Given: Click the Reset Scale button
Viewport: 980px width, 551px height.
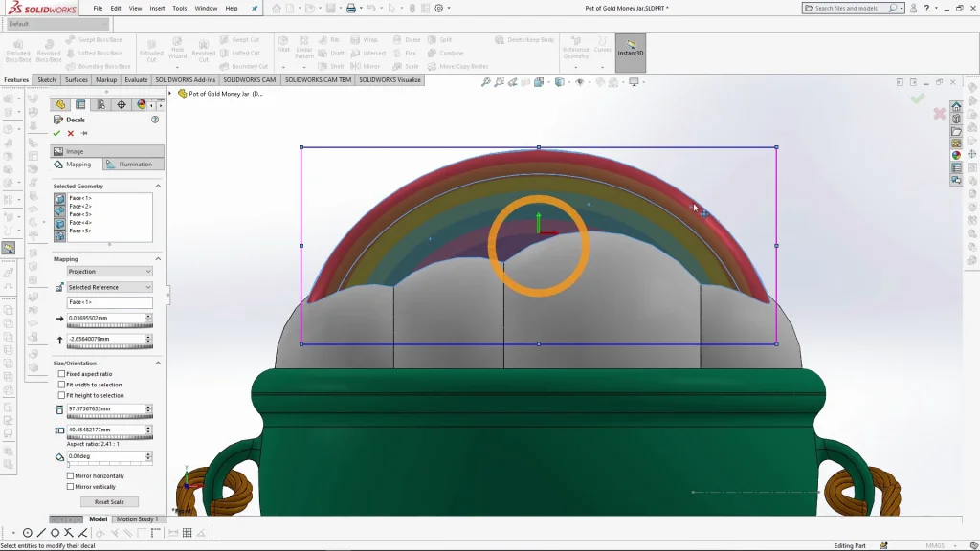Looking at the screenshot, I should point(109,501).
